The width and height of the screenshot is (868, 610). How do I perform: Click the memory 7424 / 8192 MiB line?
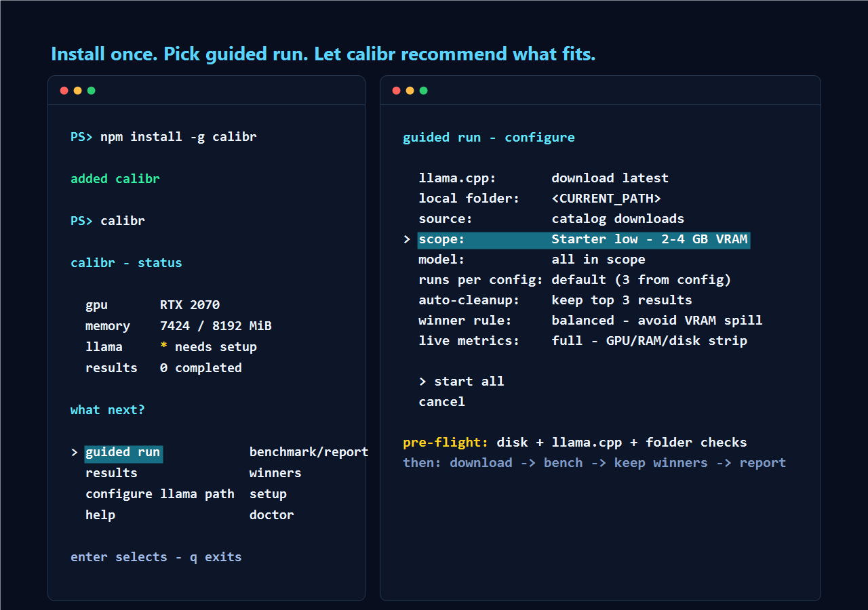178,326
